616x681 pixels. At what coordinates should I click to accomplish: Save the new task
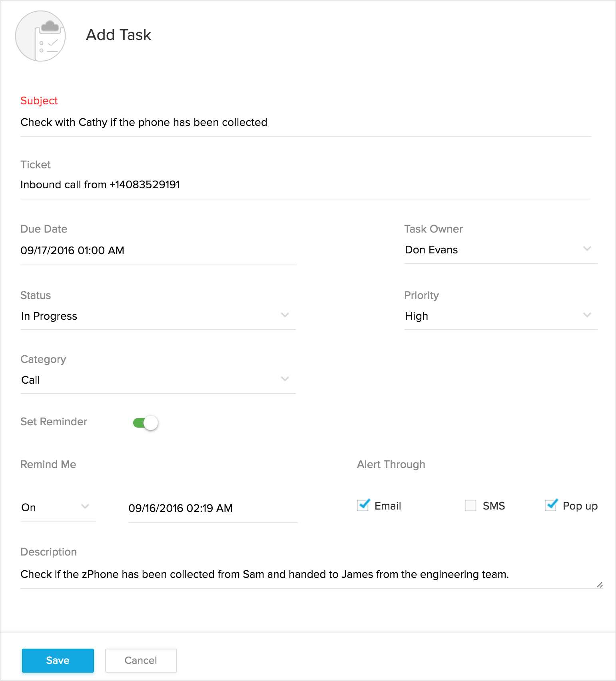pos(58,660)
